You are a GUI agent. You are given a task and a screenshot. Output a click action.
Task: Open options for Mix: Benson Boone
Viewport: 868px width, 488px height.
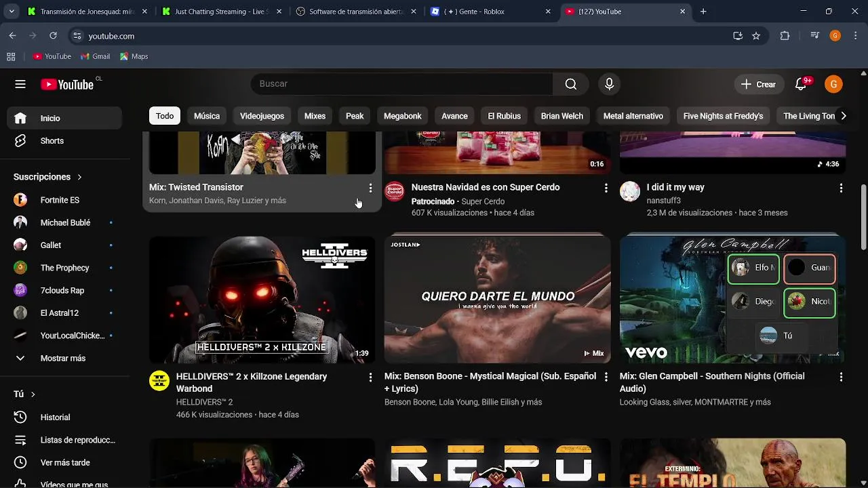[606, 377]
